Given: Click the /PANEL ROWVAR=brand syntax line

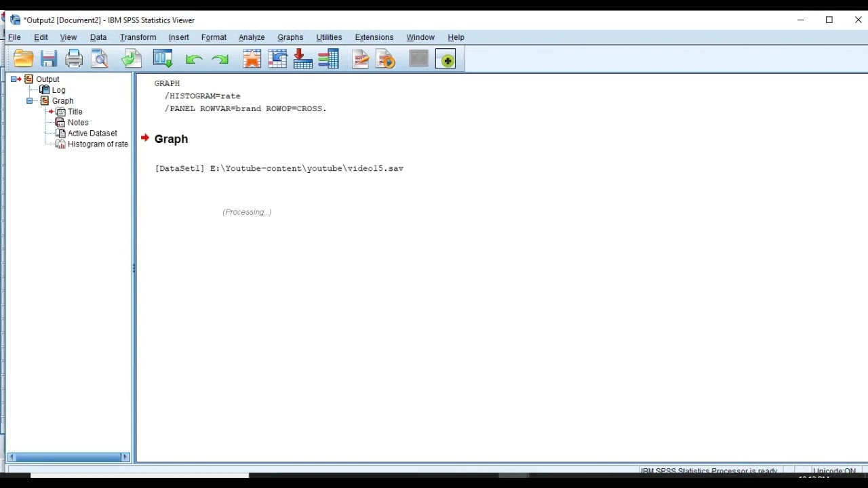Looking at the screenshot, I should (x=245, y=108).
